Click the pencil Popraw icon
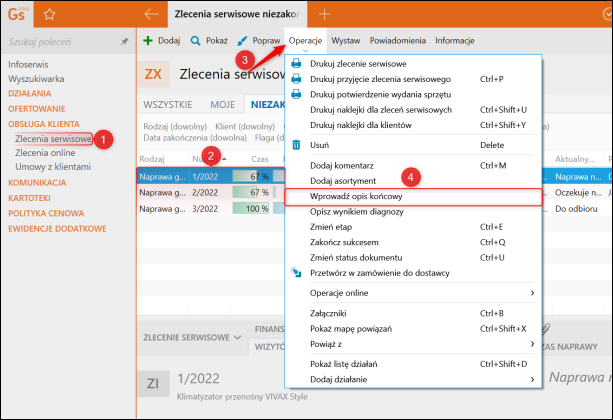Screen dimensions: 613x420 pyautogui.click(x=242, y=41)
